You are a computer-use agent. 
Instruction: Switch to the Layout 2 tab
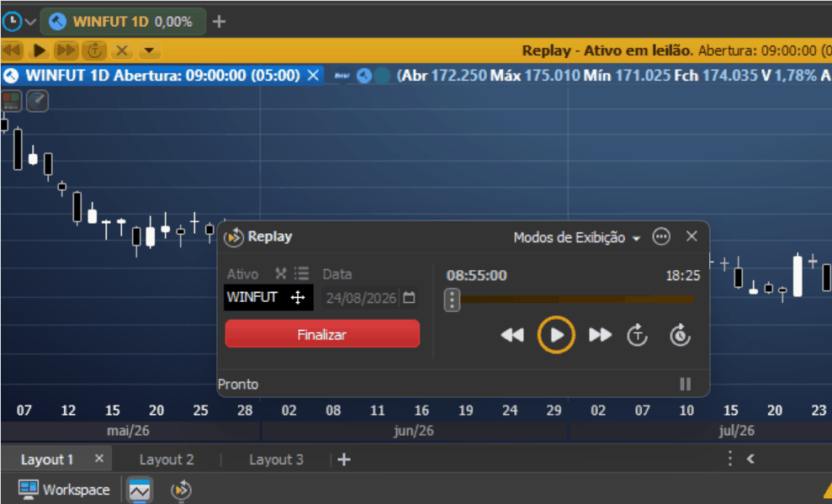(x=167, y=459)
